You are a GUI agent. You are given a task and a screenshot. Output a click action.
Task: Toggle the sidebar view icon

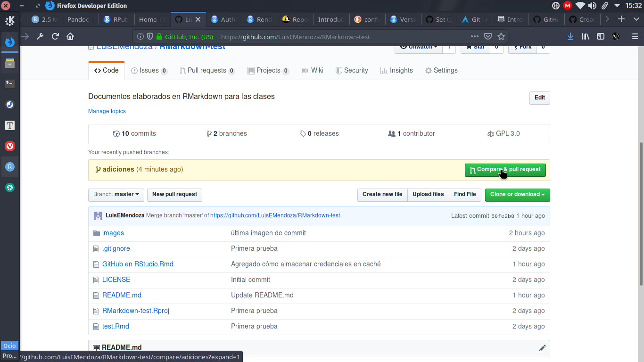[601, 36]
